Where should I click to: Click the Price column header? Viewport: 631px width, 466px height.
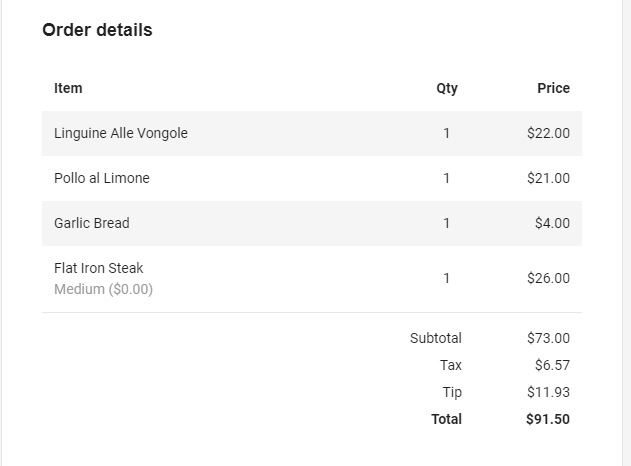[553, 88]
